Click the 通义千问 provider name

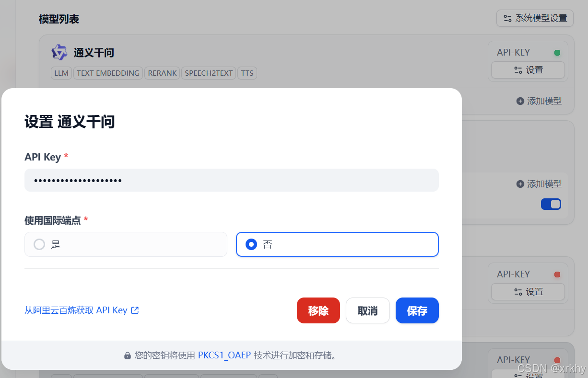click(x=94, y=53)
